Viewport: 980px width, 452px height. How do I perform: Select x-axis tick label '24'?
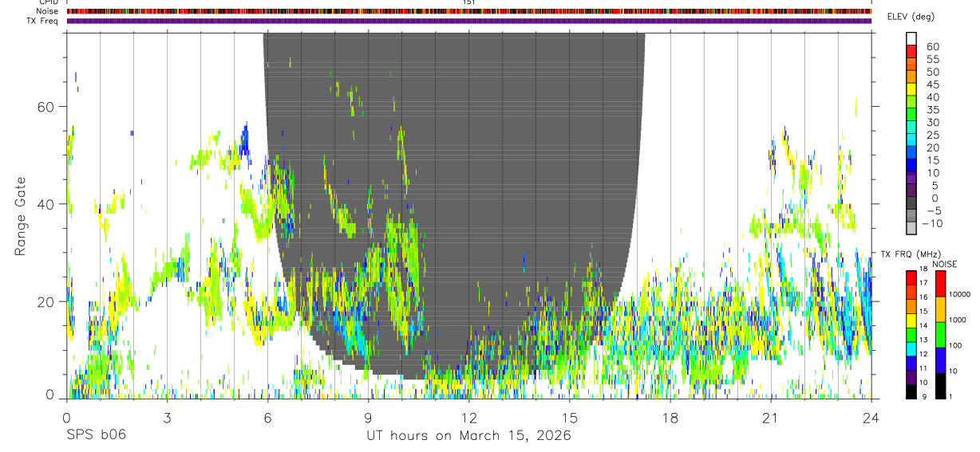(x=871, y=419)
